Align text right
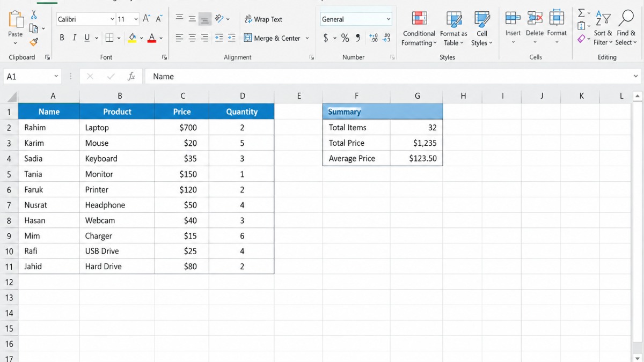 204,38
